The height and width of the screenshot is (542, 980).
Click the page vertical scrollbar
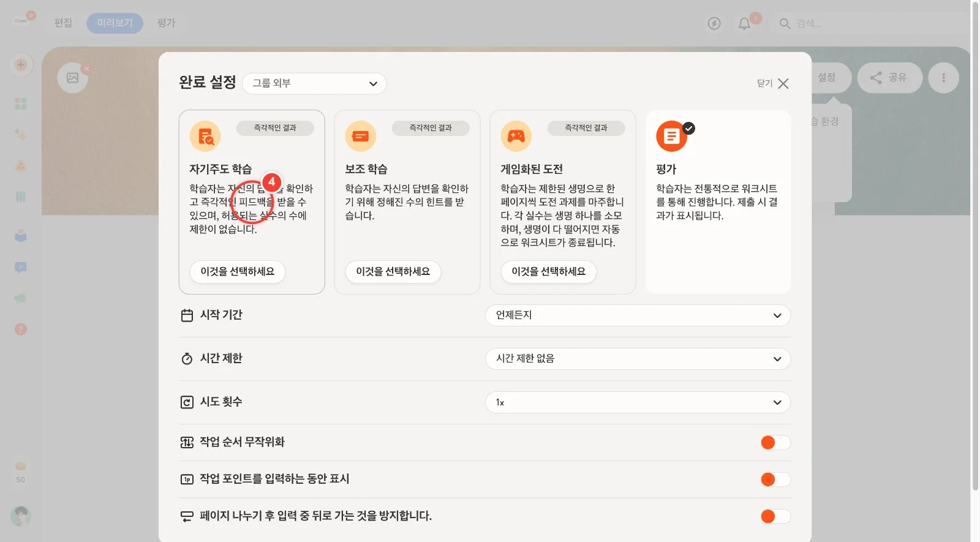(975, 245)
